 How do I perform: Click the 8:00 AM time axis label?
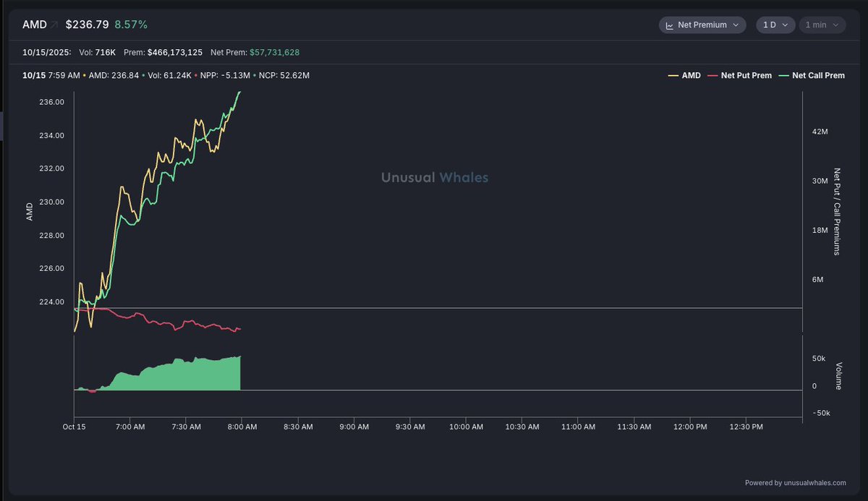pyautogui.click(x=242, y=427)
